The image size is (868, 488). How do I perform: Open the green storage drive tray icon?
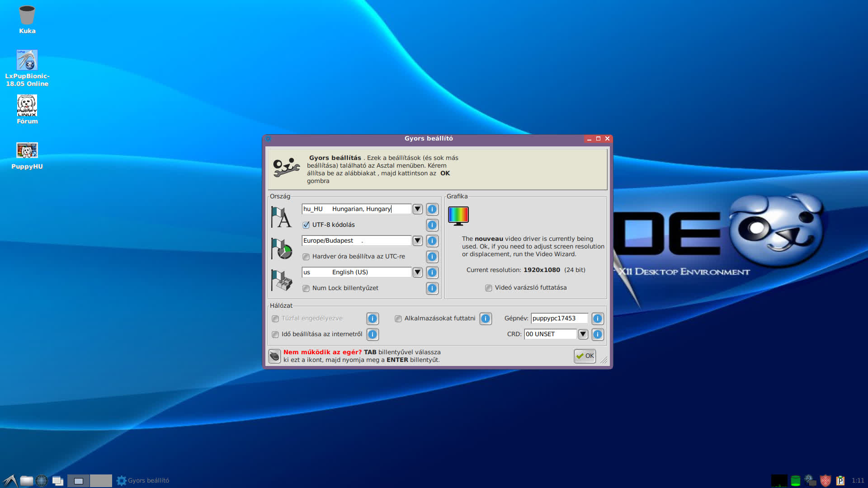click(x=796, y=481)
